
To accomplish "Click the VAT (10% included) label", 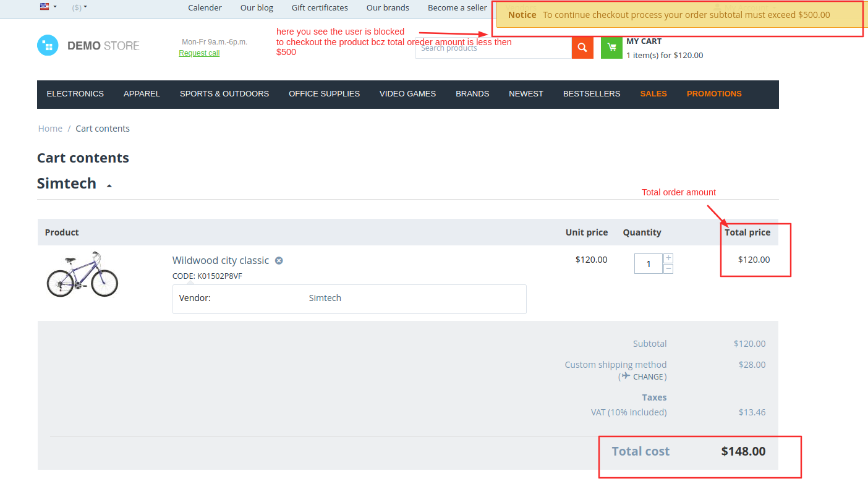I will 629,412.
